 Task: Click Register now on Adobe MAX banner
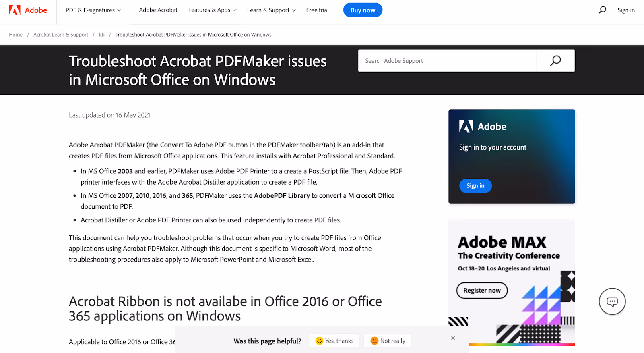click(x=482, y=291)
